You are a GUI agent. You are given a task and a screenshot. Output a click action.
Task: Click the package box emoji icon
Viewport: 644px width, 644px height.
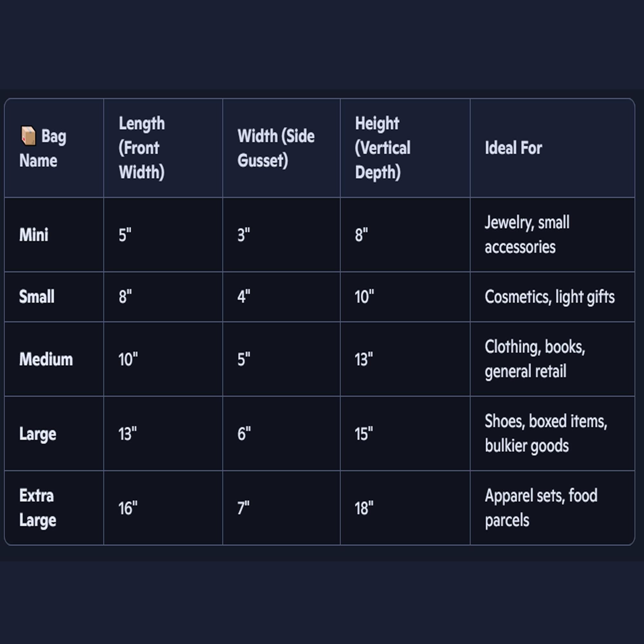28,136
